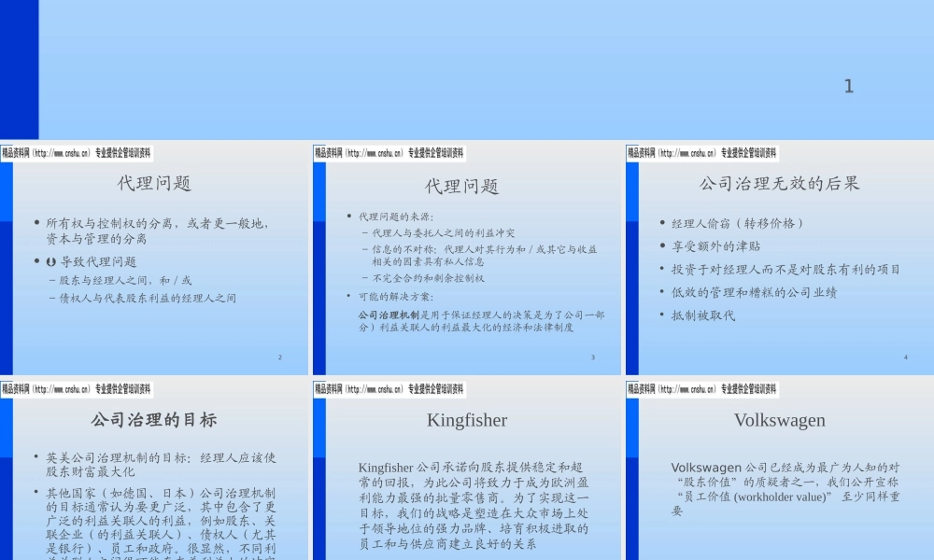934x560 pixels.
Task: Click the bold title 公司治理的目标
Action: [154, 420]
